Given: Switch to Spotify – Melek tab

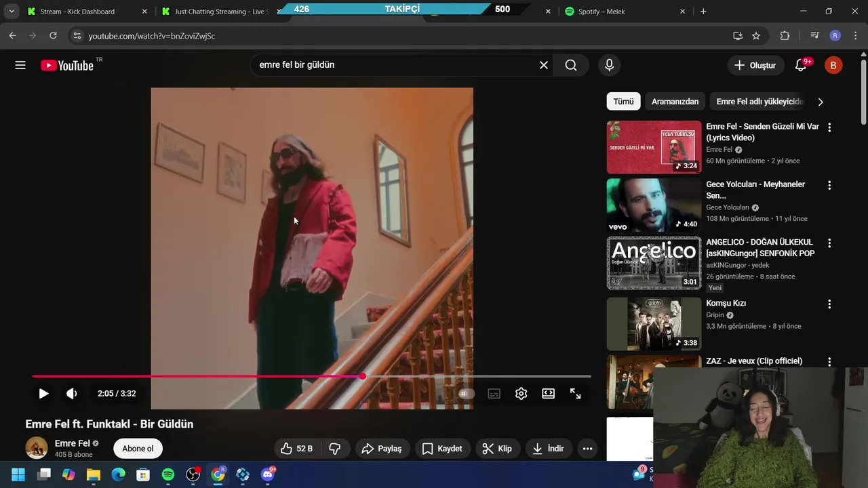Looking at the screenshot, I should coord(625,12).
